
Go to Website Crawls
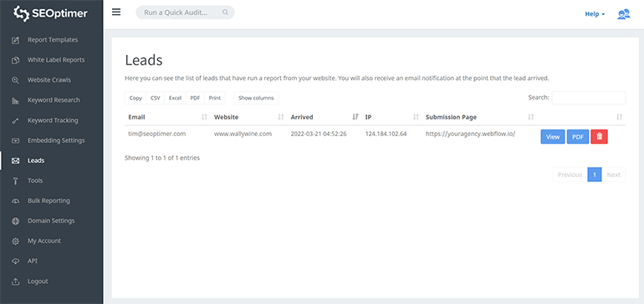point(49,80)
